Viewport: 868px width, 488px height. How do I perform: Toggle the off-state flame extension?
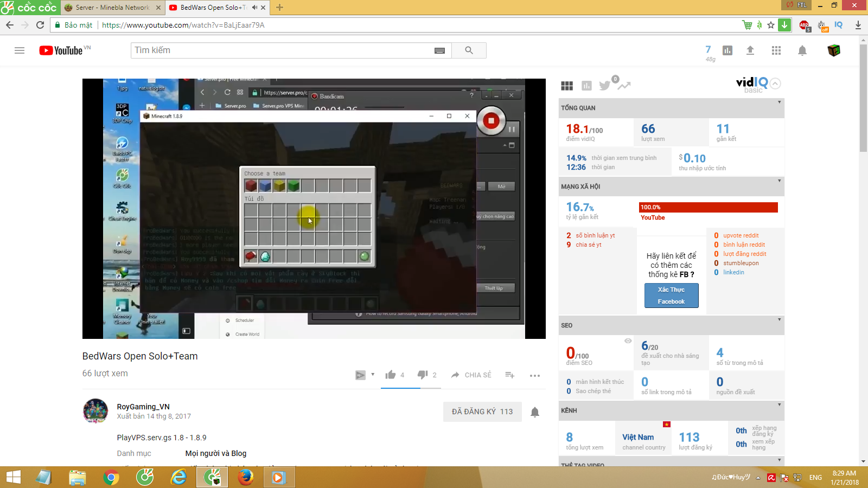822,25
